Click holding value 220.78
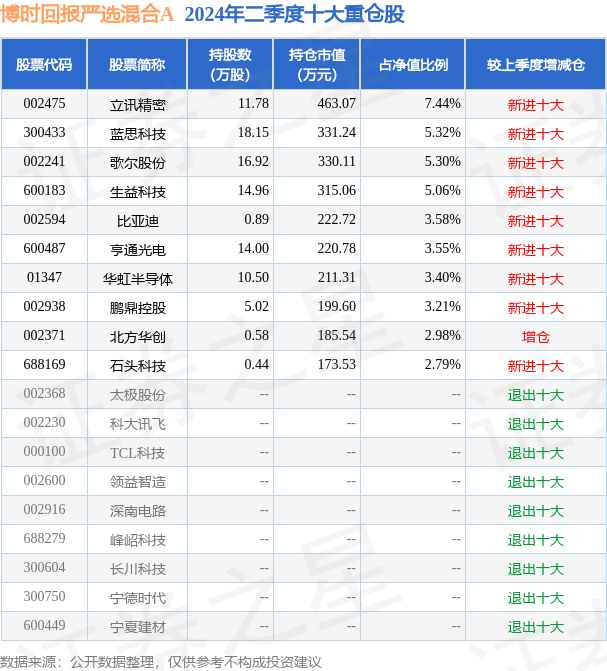 [336, 249]
